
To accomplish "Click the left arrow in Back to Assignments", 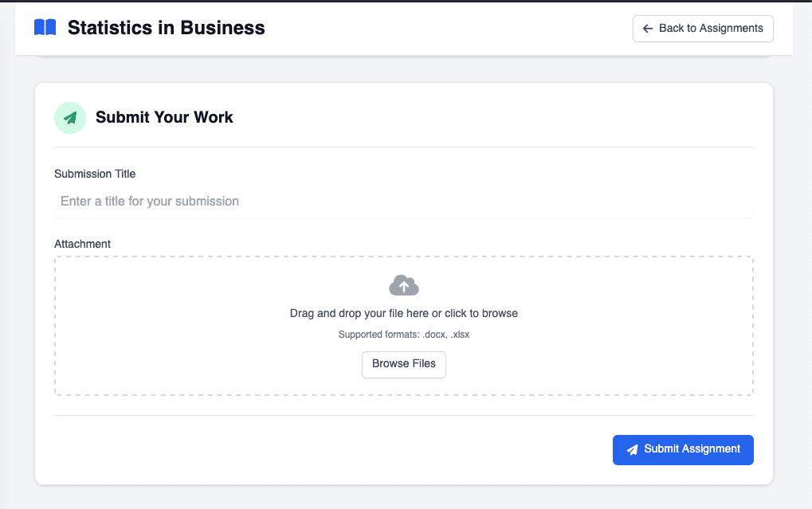I will coord(648,29).
